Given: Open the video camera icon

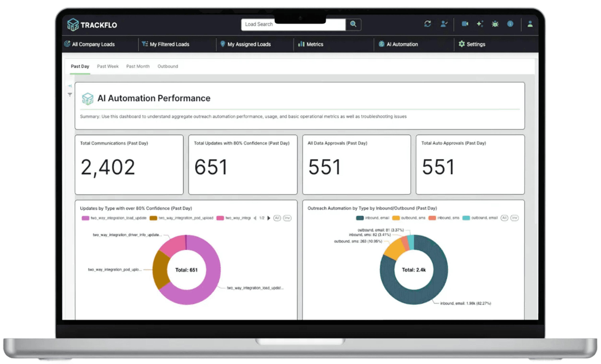Looking at the screenshot, I should [x=465, y=24].
